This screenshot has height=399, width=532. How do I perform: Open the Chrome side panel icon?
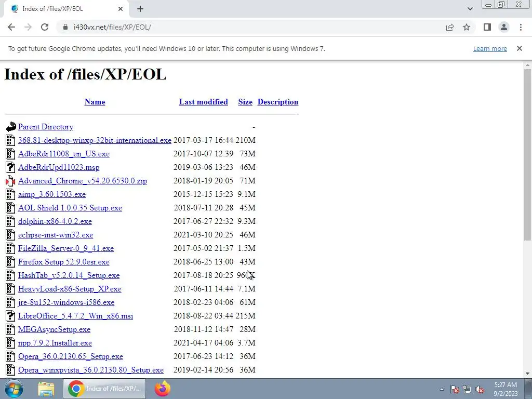click(487, 27)
